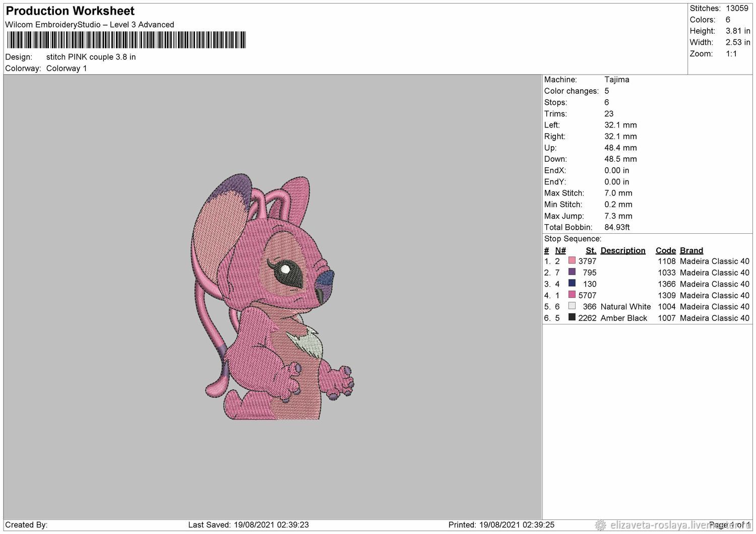Click the 'N#' column header

point(560,250)
